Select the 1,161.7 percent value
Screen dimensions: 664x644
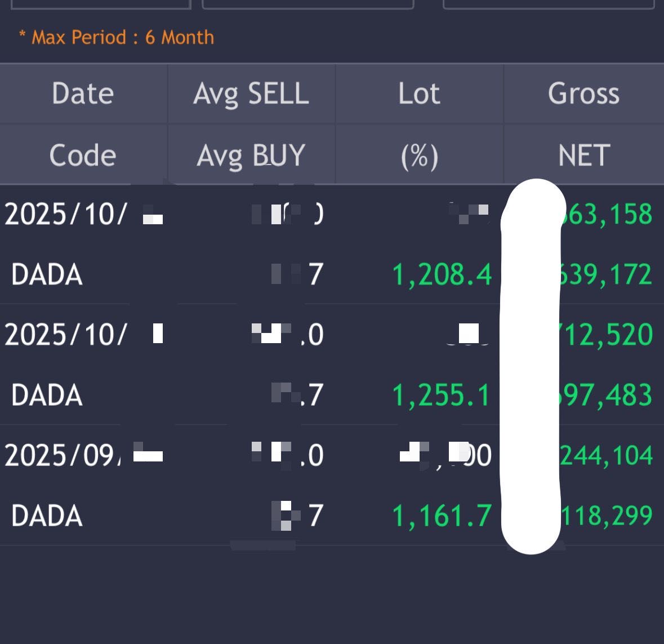[x=442, y=516]
